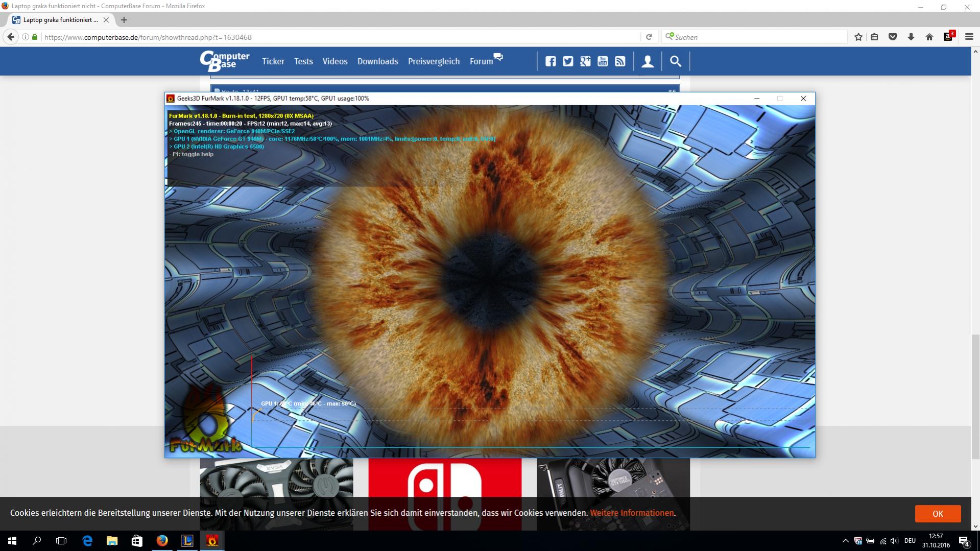Screen dimensions: 980x551
Task: Show hidden system tray icons
Action: [x=845, y=541]
